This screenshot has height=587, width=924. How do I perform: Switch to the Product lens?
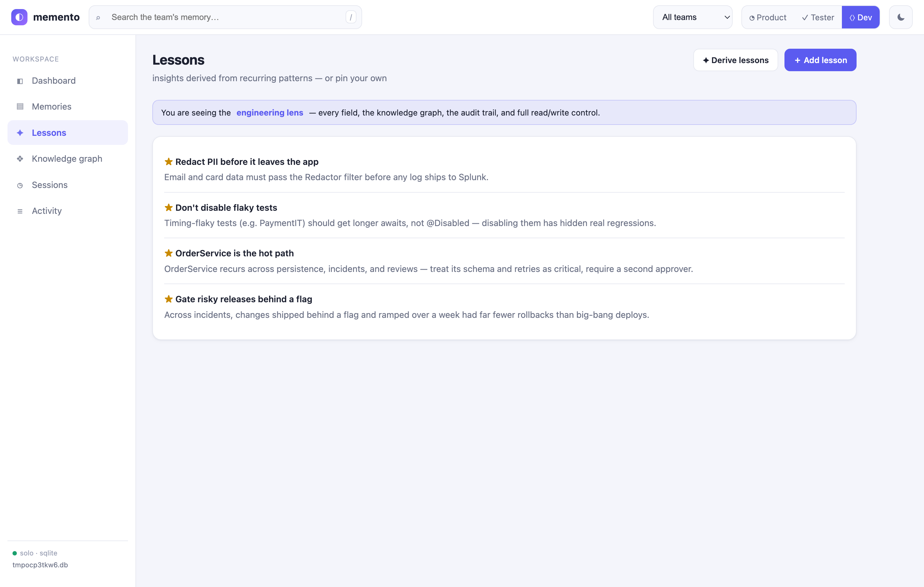click(x=768, y=17)
